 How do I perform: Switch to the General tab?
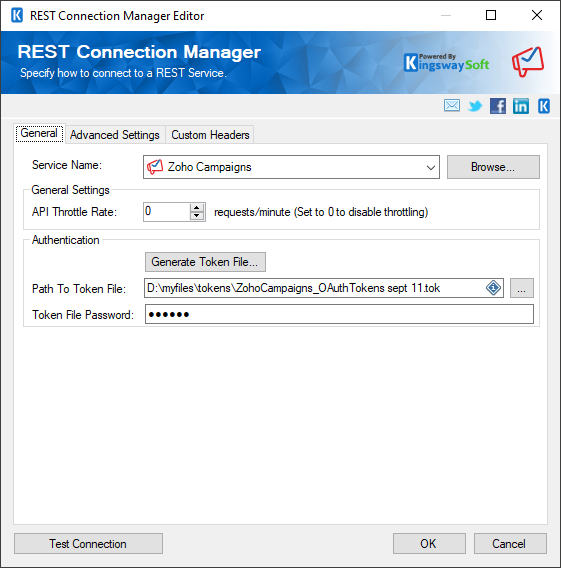39,133
